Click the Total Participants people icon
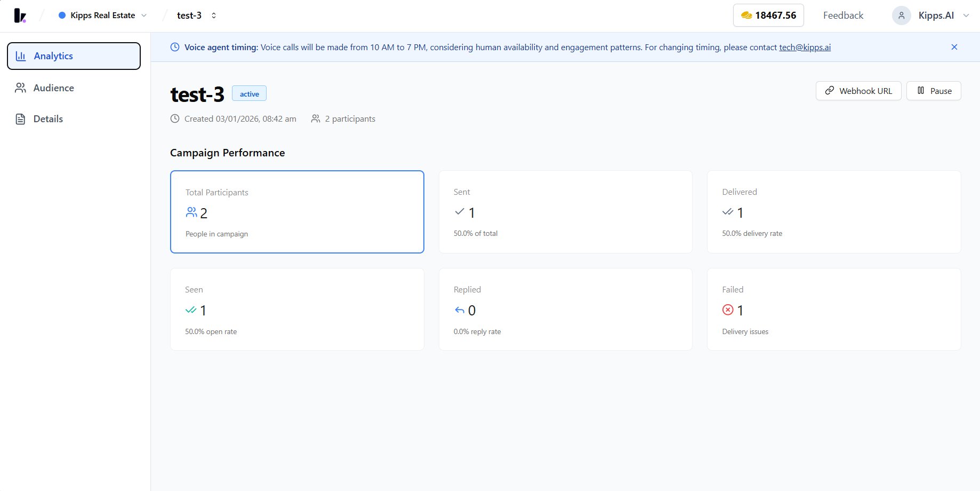 coord(191,212)
